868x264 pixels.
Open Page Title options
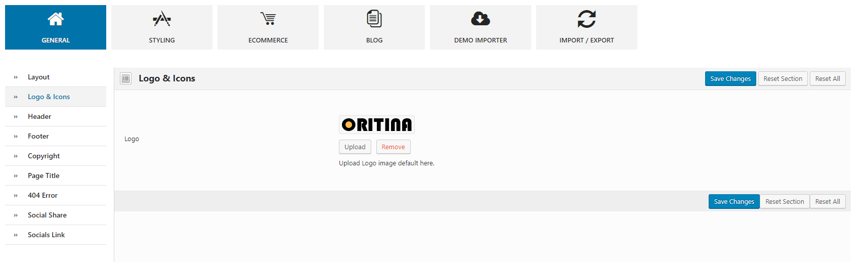coord(56,175)
